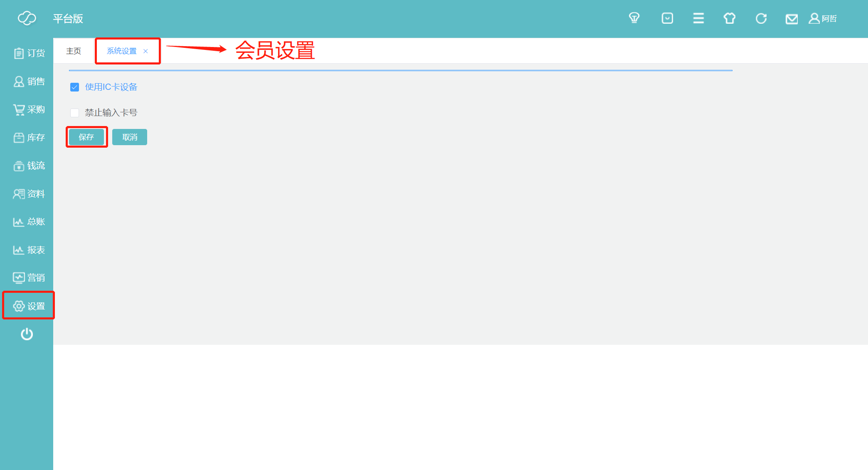
Task: Open the shirt theme icon in header
Action: [730, 18]
